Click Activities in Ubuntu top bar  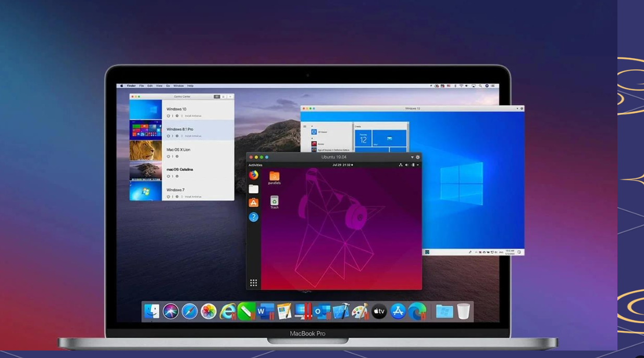click(x=255, y=165)
